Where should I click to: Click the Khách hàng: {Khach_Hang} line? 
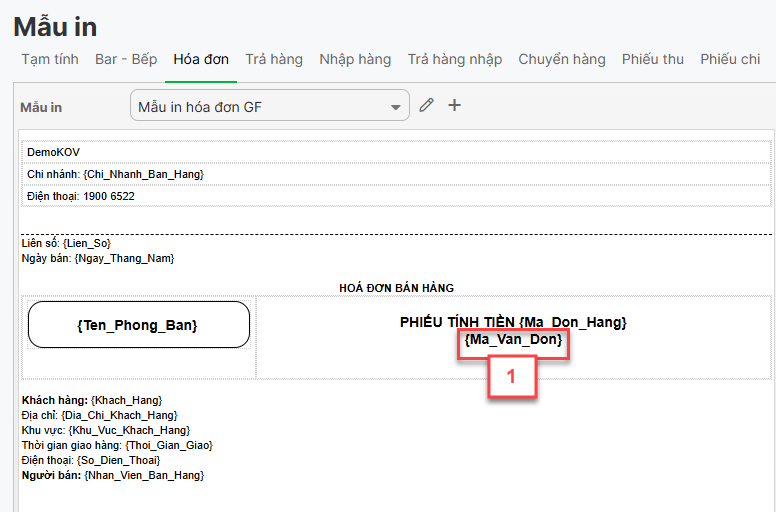(92, 400)
